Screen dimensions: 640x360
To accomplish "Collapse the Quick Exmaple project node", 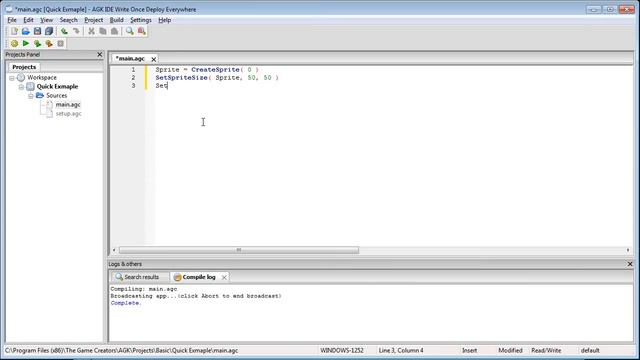I will [21, 87].
